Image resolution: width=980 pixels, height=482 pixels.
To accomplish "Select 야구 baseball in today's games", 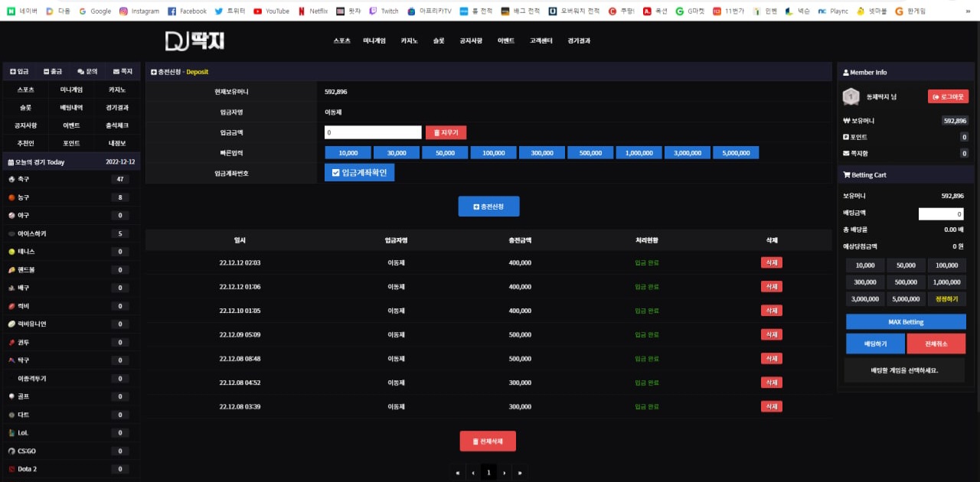I will [71, 216].
